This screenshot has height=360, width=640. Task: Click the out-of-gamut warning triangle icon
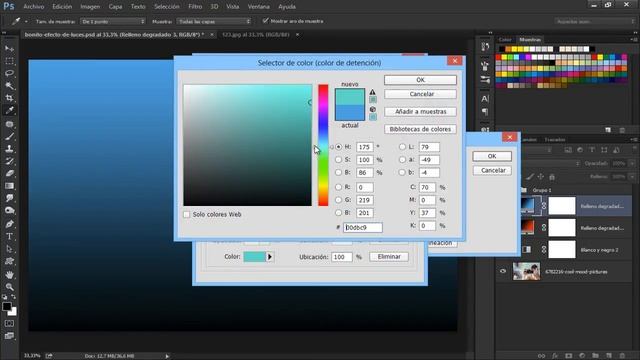372,92
